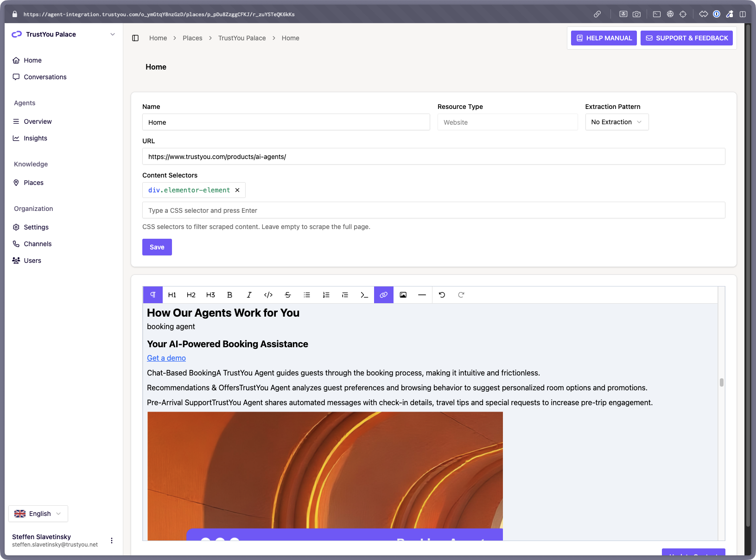Focus the CSS selector input field

(433, 210)
